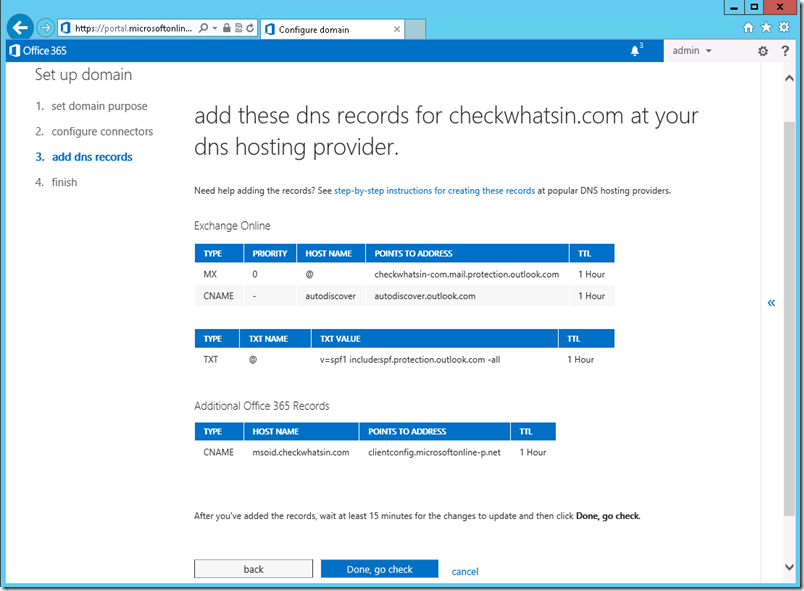Select clientconfig.microsoftonline-p.net address
This screenshot has height=591, width=804.
(434, 453)
